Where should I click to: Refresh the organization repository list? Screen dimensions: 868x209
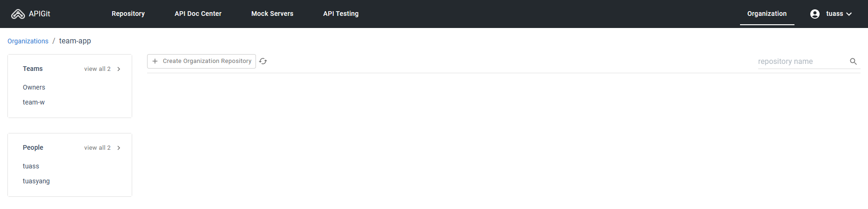pyautogui.click(x=263, y=61)
